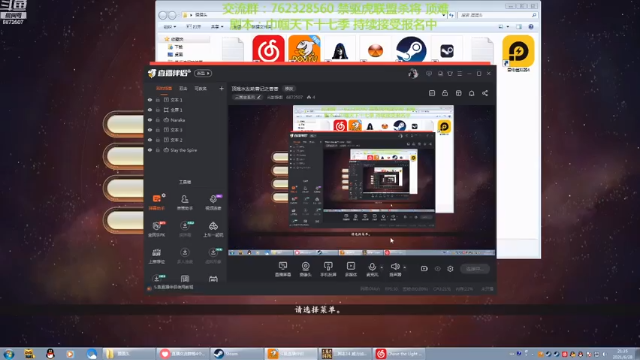Lock the Slay the Spire source
The image size is (640, 360).
click(x=158, y=150)
